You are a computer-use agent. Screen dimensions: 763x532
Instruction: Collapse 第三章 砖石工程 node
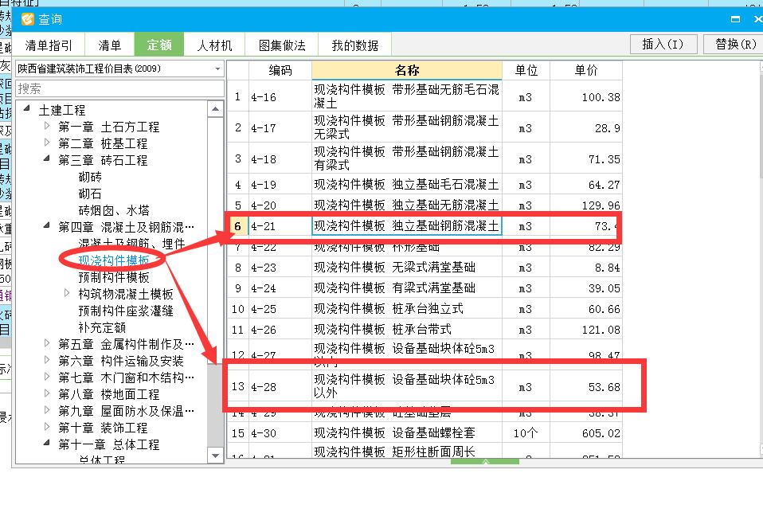point(47,158)
